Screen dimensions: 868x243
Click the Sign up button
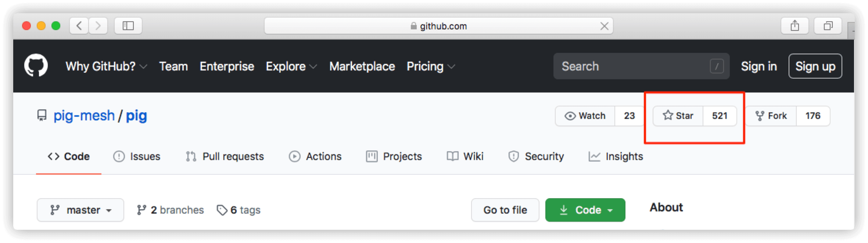[x=815, y=66]
